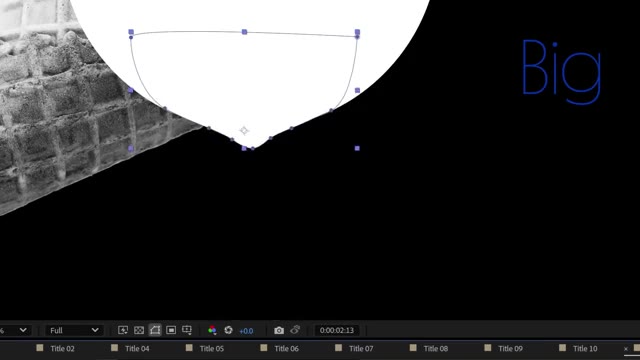Image resolution: width=640 pixels, height=360 pixels.
Task: Switch to the Title 06 tab
Action: (286, 349)
